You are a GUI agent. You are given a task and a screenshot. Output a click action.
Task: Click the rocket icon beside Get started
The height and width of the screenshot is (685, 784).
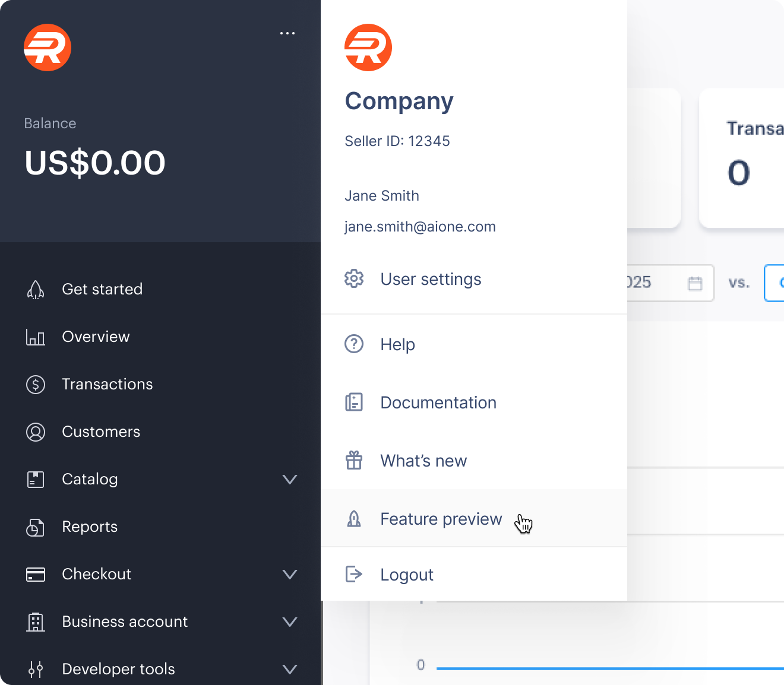pyautogui.click(x=36, y=290)
